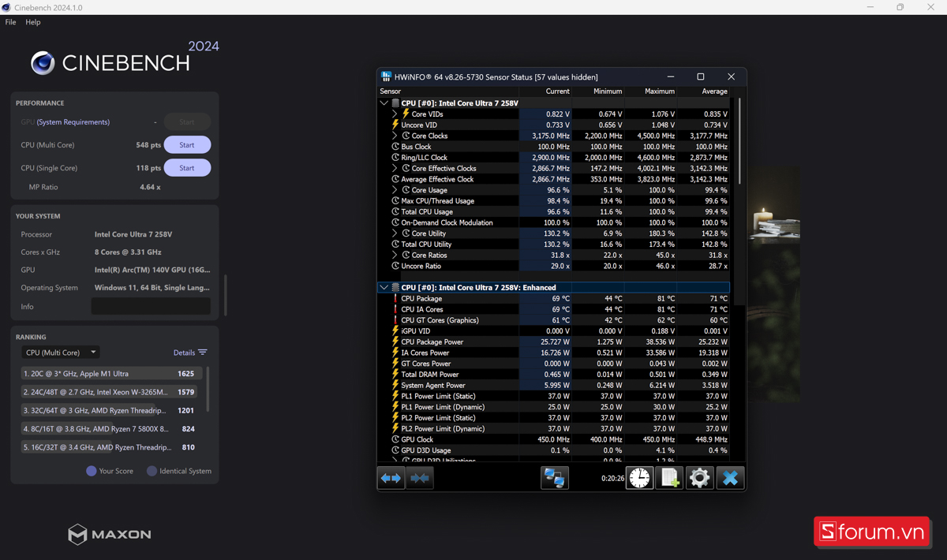This screenshot has width=947, height=560.
Task: Click the CPU Package thermometer icon
Action: [x=395, y=298]
